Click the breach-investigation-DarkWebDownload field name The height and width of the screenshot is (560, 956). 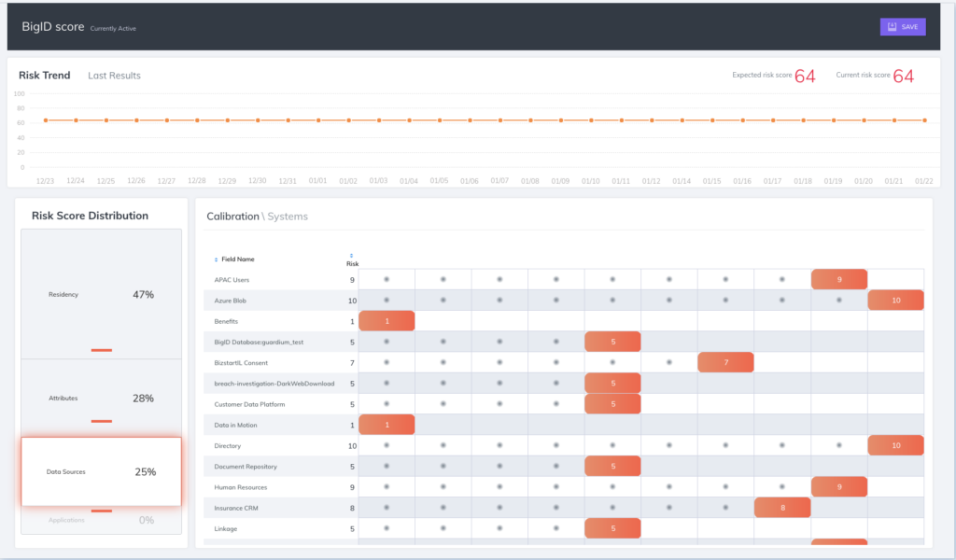tap(274, 384)
